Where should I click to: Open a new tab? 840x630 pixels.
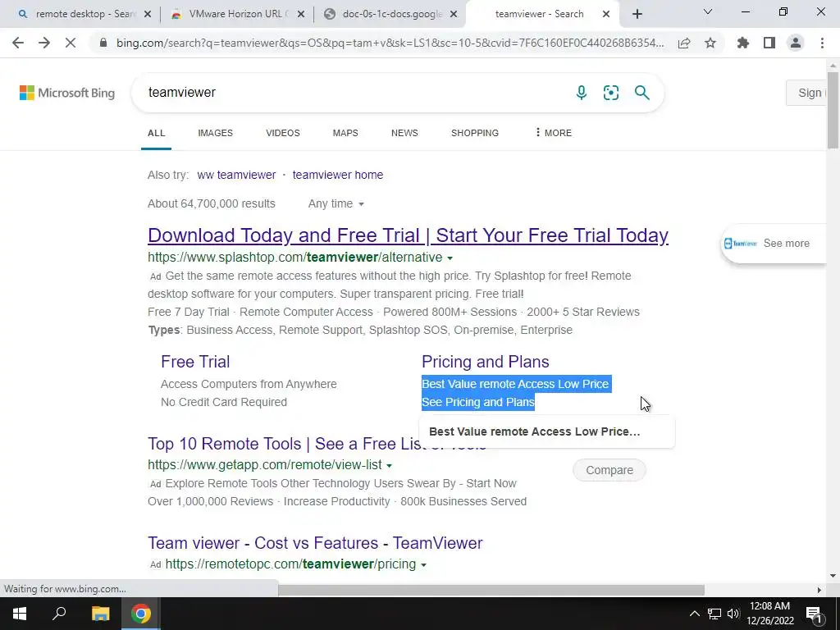coord(637,15)
